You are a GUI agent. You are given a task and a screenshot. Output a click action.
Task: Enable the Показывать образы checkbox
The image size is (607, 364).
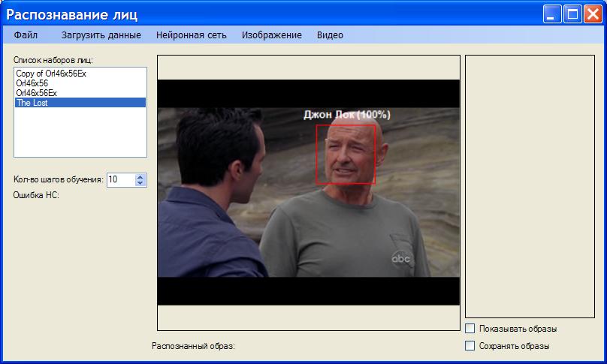pyautogui.click(x=470, y=329)
